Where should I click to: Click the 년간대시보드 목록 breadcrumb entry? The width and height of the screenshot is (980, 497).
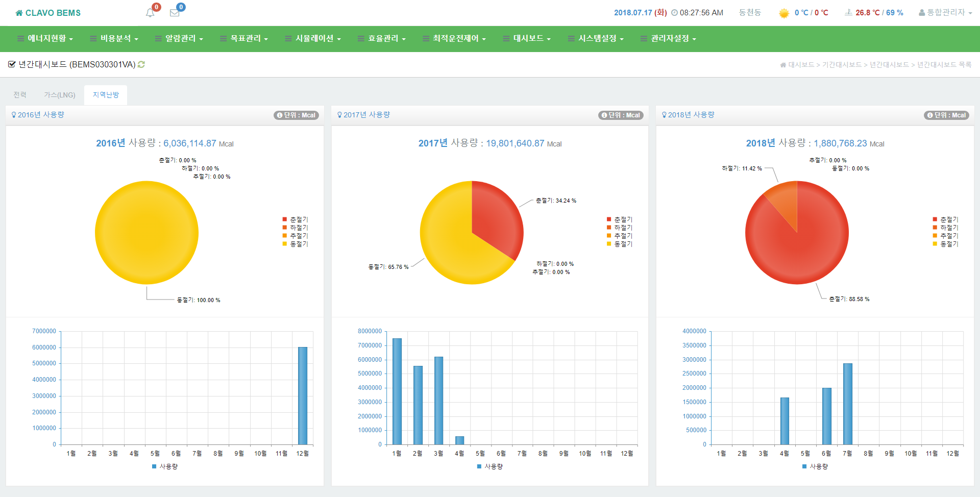944,65
